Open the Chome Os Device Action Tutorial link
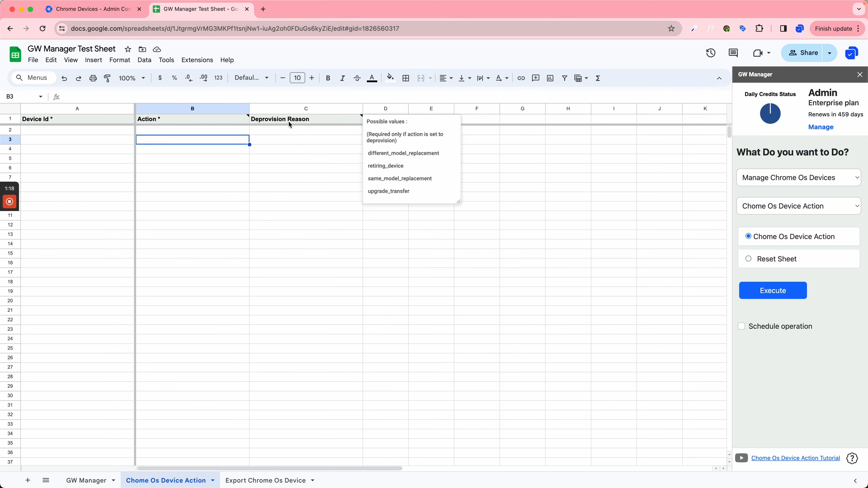The height and width of the screenshot is (488, 868). [x=795, y=458]
